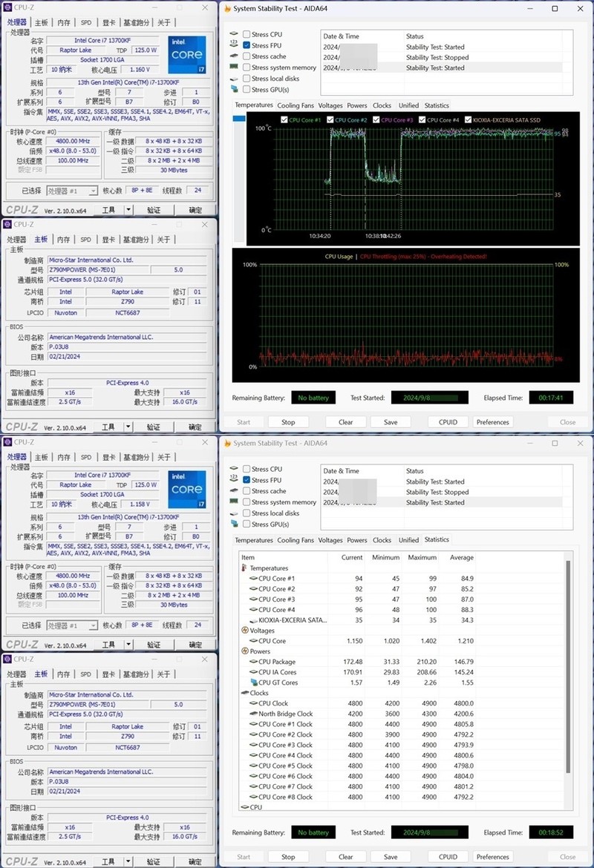This screenshot has width=594, height=868.
Task: Toggle the KIOXIA-EXCERIA SATA SSD graph checkbox
Action: 468,120
